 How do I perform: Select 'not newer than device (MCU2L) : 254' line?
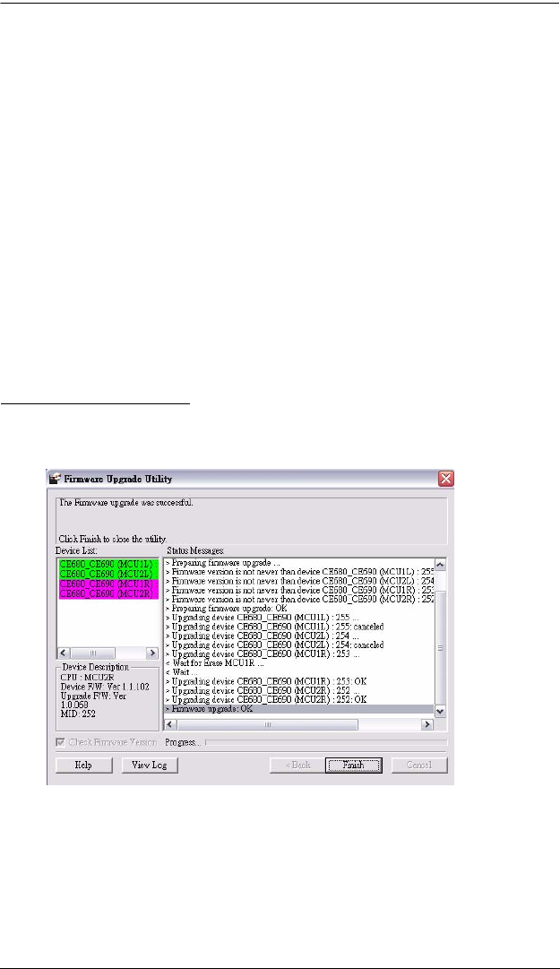299,582
